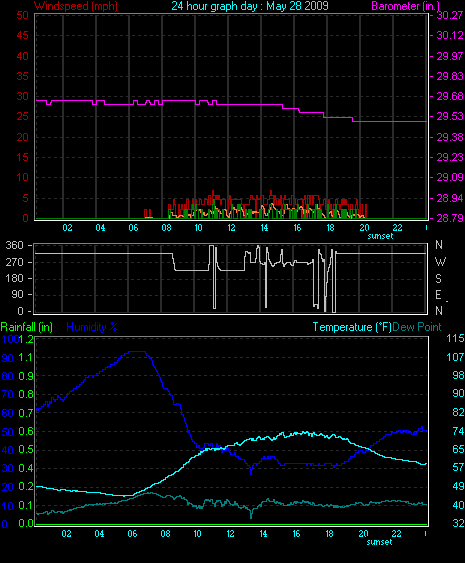
Task: Click the 115 temperature scale value
Action: pyautogui.click(x=455, y=338)
